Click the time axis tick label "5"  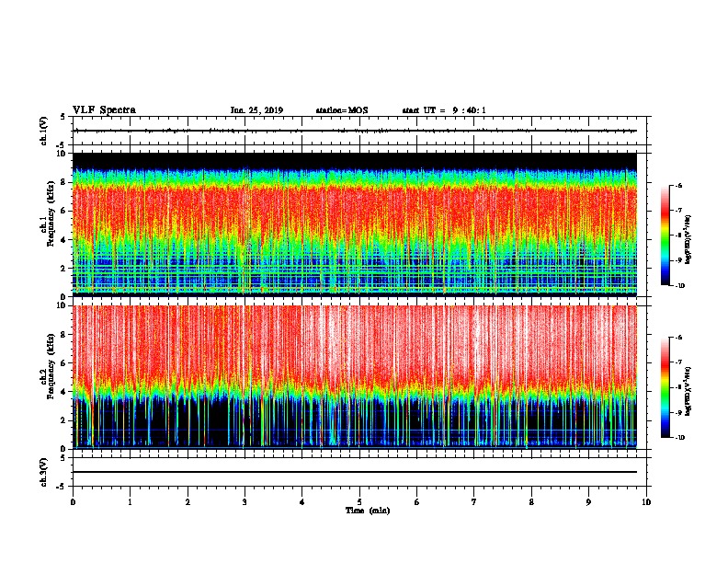point(359,502)
